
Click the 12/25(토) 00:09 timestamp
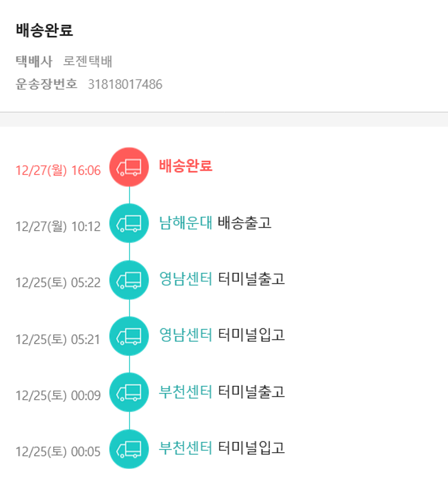pyautogui.click(x=58, y=395)
